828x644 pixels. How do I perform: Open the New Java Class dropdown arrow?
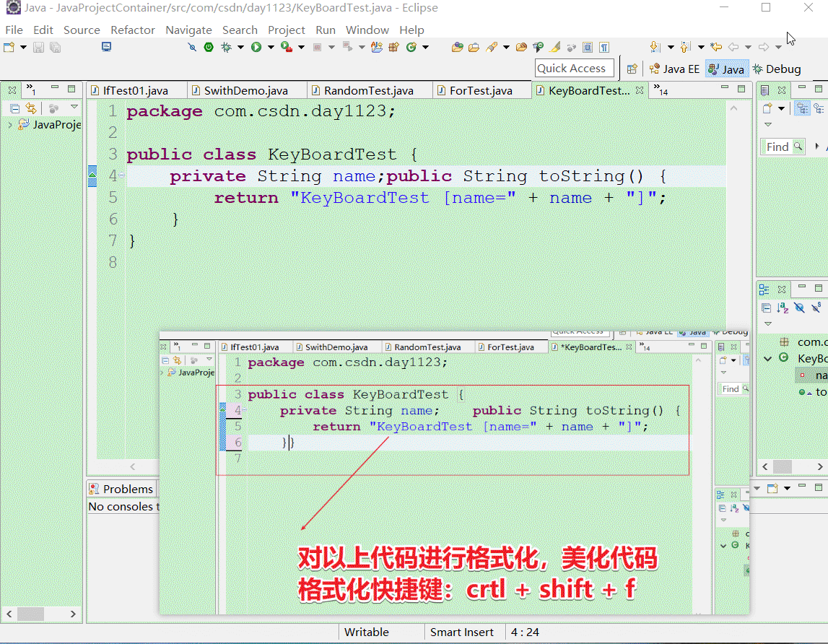(426, 47)
